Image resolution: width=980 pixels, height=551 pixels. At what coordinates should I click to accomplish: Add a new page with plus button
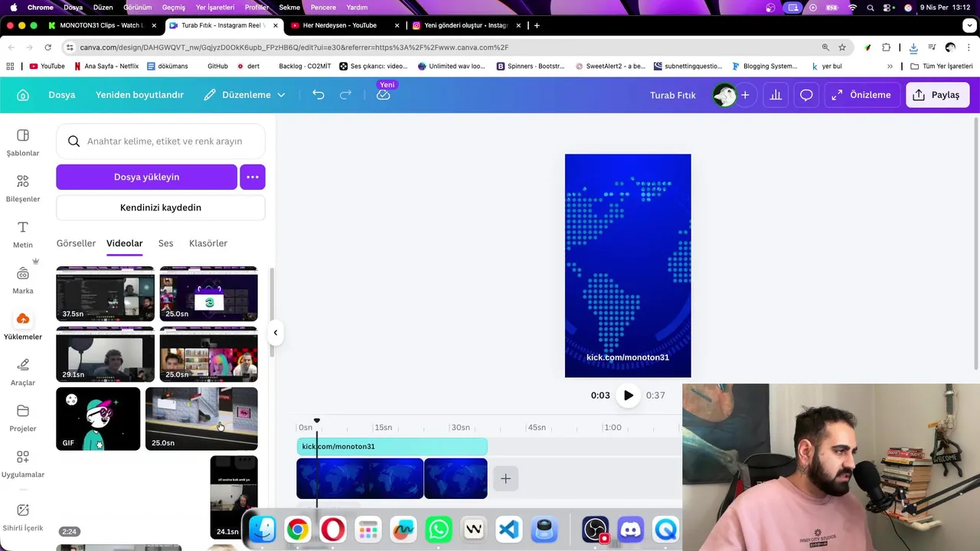pyautogui.click(x=505, y=479)
